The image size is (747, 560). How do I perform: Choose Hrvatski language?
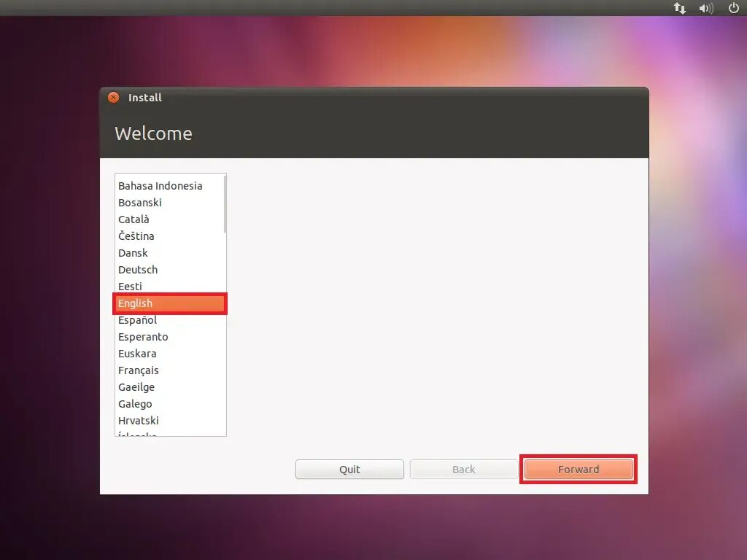[x=169, y=421]
